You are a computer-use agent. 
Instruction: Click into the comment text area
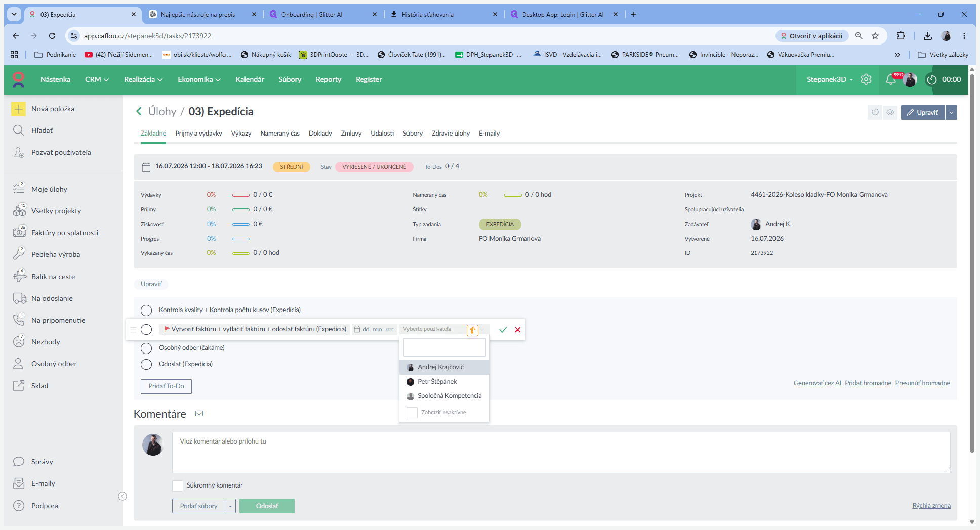[x=561, y=453]
